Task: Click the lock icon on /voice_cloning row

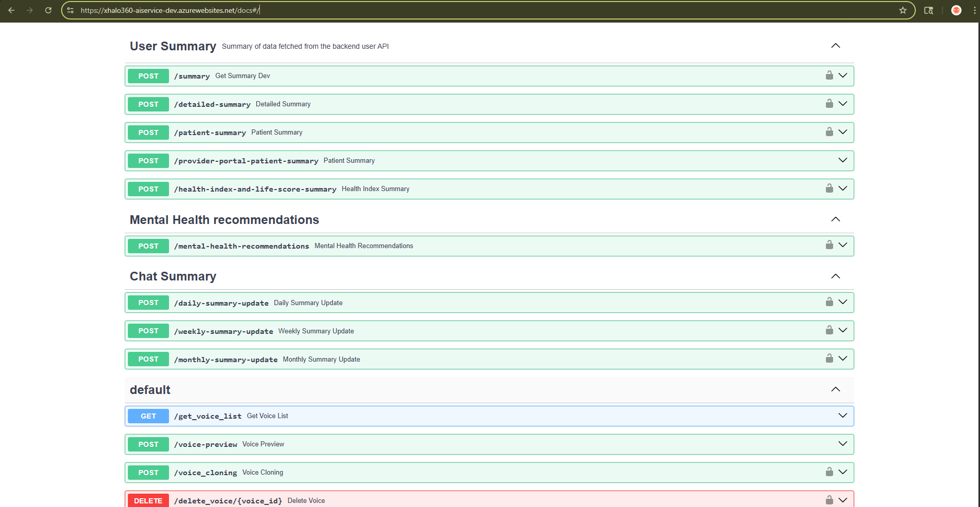Action: [x=829, y=472]
